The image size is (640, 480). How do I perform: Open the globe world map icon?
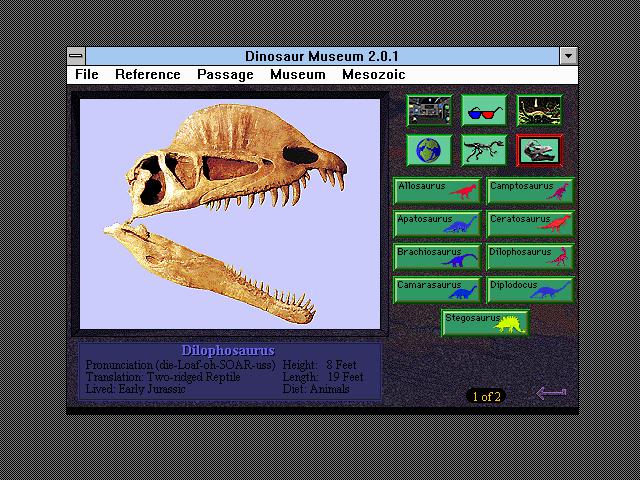coord(429,150)
